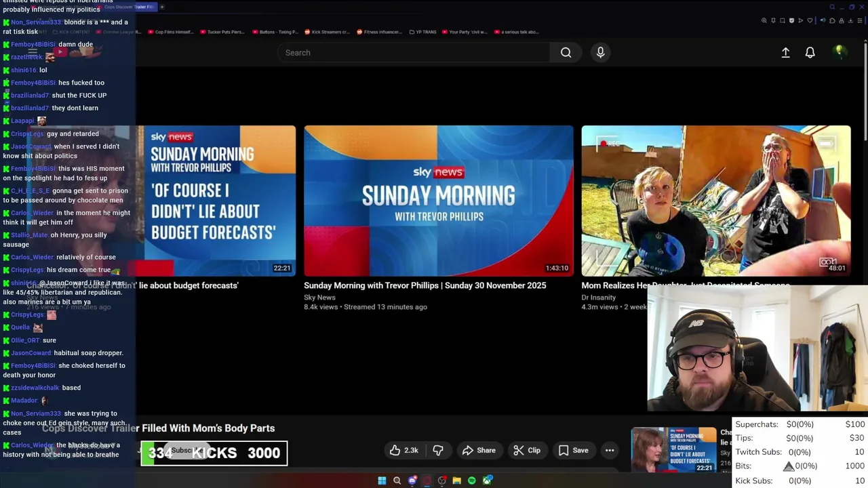This screenshot has width=868, height=488.
Task: Click username Femboy4BiBiSi saying 'damn dude'
Action: pos(33,45)
